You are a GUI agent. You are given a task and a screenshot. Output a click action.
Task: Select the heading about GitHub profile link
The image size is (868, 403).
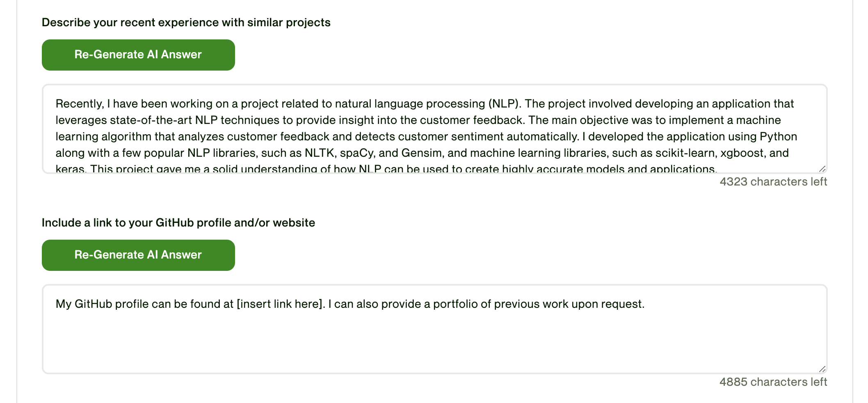[178, 222]
